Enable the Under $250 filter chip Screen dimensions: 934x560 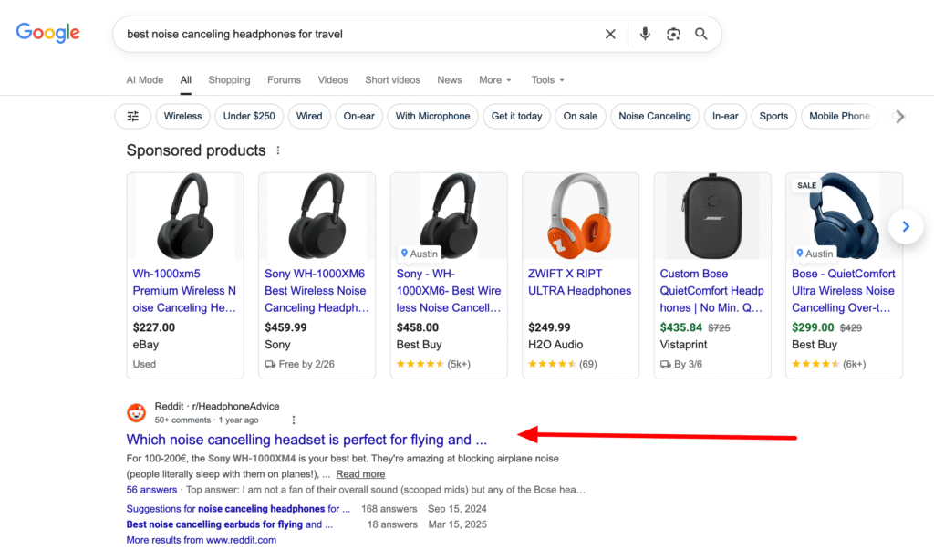tap(249, 116)
